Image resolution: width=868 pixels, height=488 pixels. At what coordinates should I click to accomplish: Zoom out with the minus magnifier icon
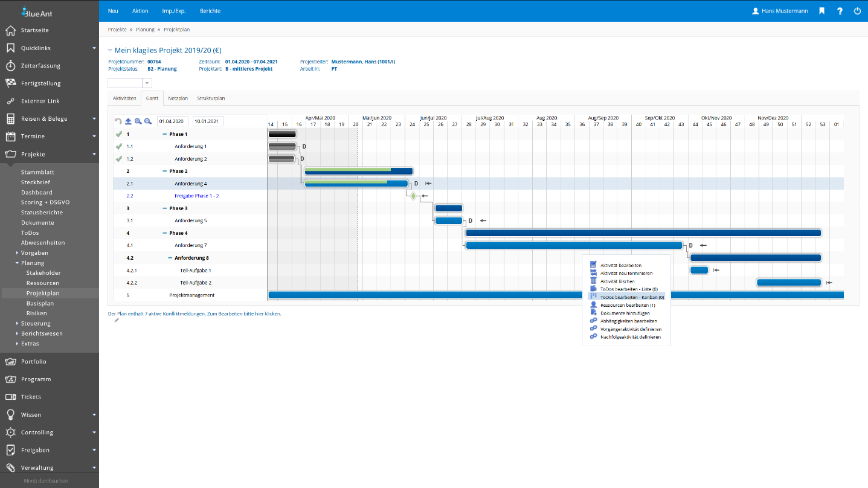tap(147, 121)
